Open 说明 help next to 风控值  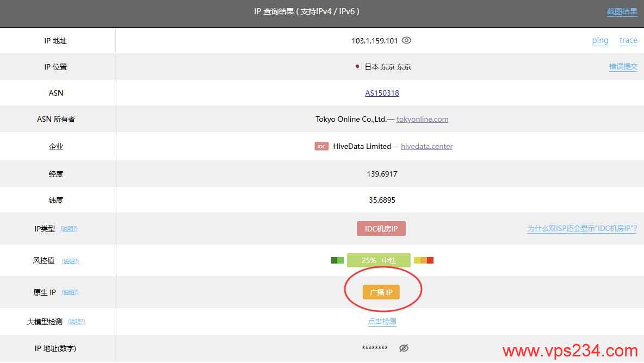(70, 261)
